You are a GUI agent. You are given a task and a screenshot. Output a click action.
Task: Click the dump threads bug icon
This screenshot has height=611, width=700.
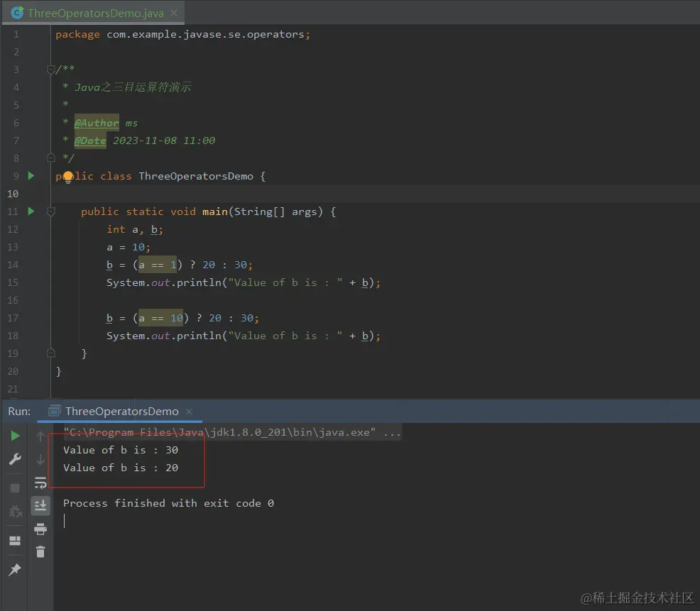coord(15,512)
